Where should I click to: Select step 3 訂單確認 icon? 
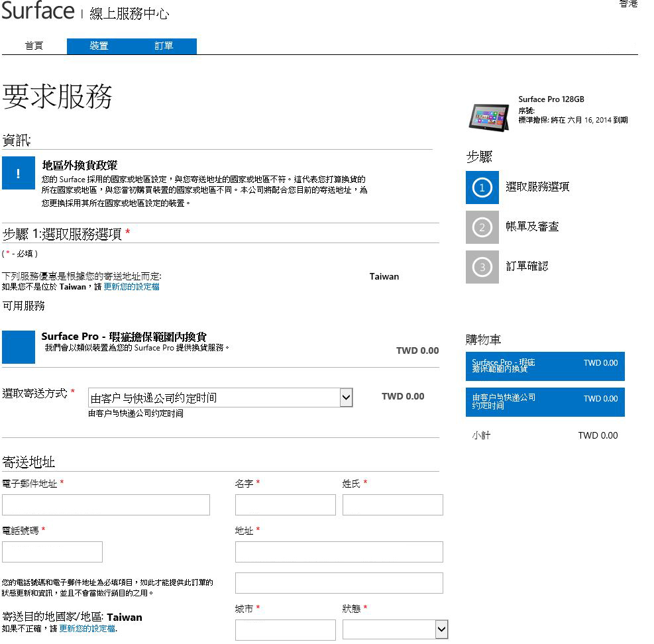tap(482, 267)
